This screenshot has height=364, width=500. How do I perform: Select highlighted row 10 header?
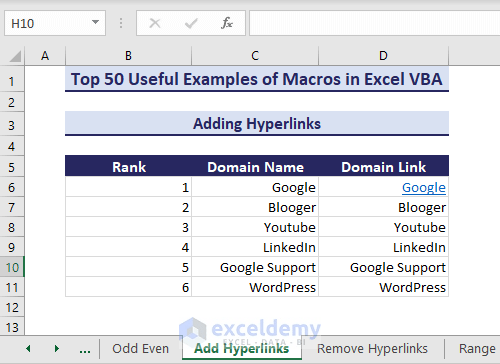pyautogui.click(x=12, y=267)
